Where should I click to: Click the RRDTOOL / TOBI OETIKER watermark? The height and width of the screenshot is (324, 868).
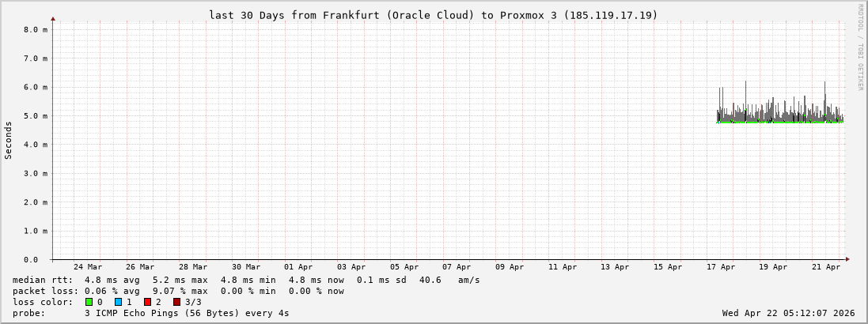[860, 47]
